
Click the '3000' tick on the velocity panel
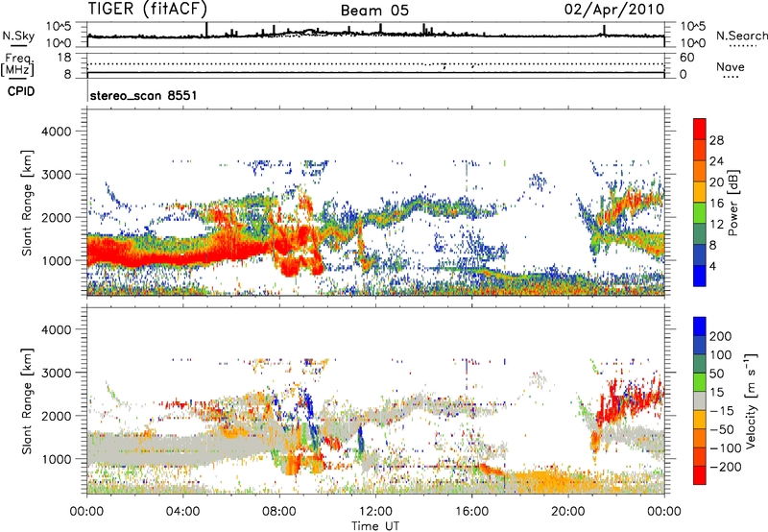(x=56, y=373)
